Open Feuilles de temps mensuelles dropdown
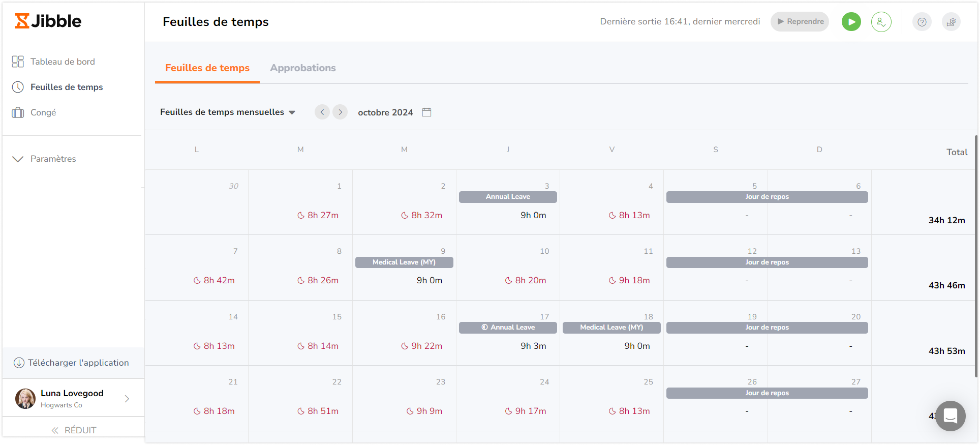Viewport: 980px width, 445px height. coord(228,112)
